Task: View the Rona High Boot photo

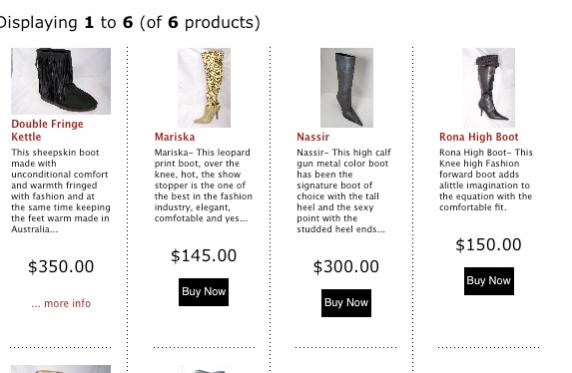Action: coord(488,88)
